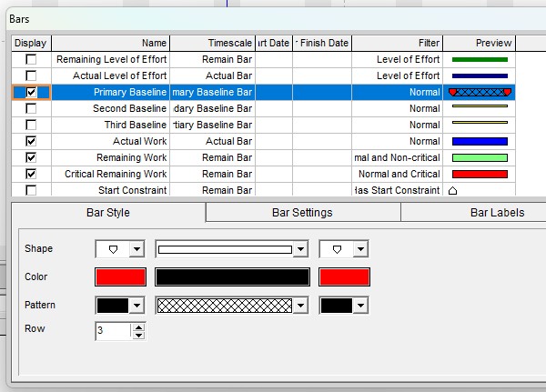546x392 pixels.
Task: Click the dark blue Actual Level of Effort preview
Action: coord(480,75)
